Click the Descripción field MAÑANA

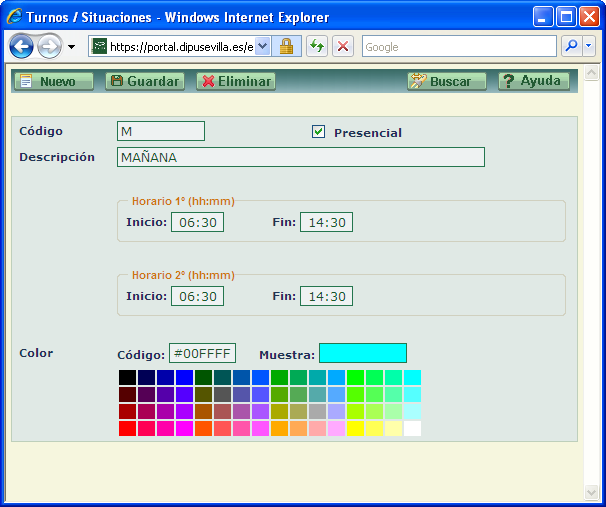coord(301,157)
